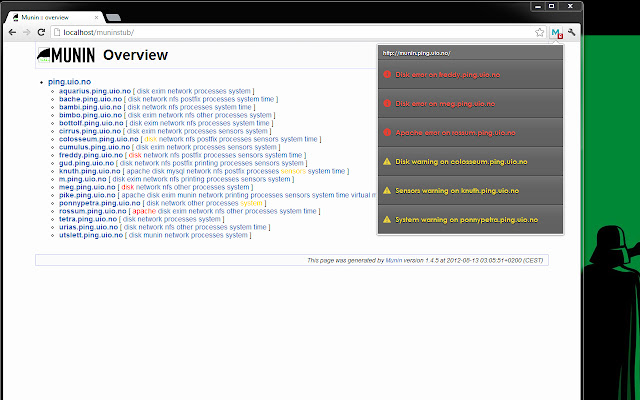
Task: Click the page icon in address bar
Action: click(x=57, y=32)
